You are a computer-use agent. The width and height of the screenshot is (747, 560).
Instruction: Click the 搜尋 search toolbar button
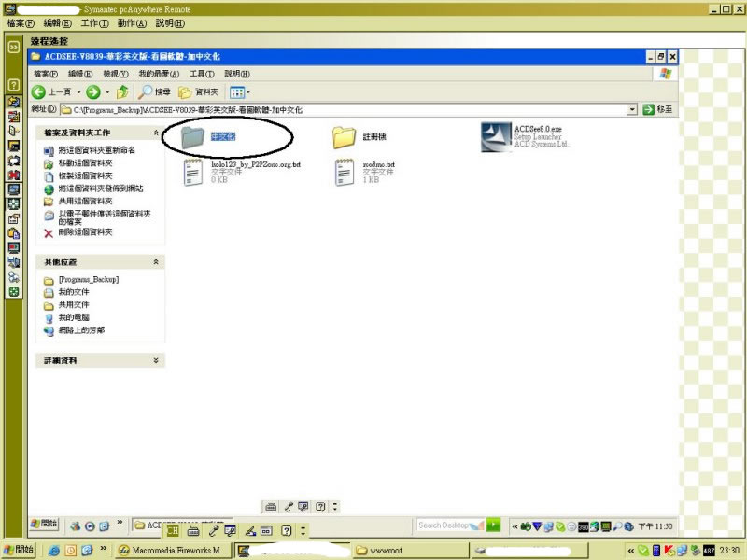point(154,91)
